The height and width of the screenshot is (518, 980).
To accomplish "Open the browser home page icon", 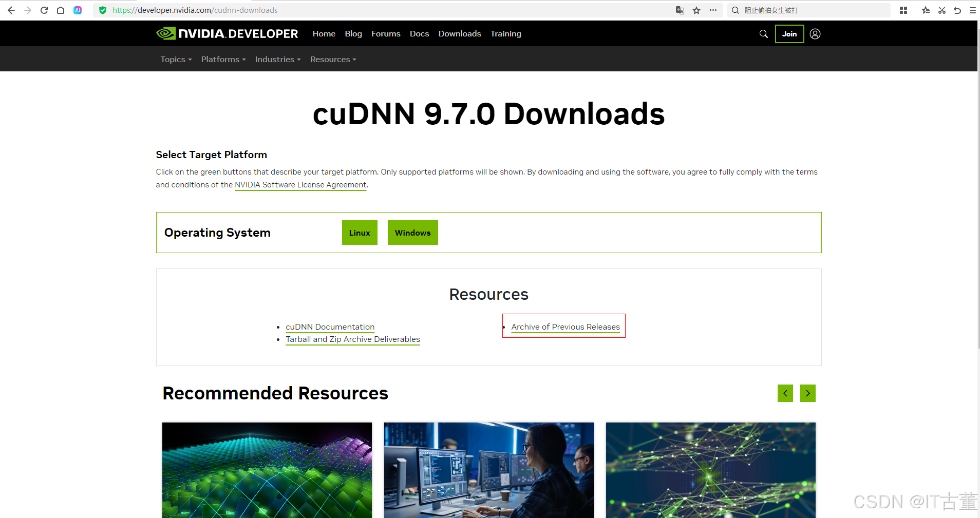I will (x=61, y=10).
